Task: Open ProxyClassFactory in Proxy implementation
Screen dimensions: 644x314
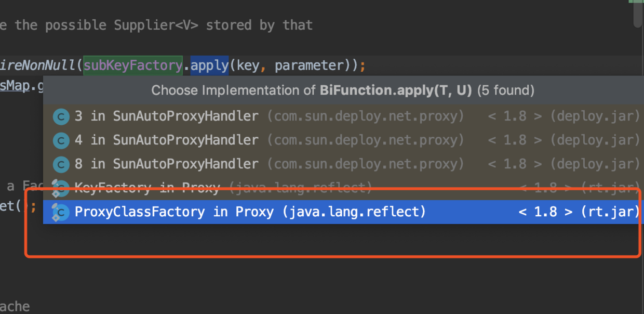Action: tap(174, 212)
